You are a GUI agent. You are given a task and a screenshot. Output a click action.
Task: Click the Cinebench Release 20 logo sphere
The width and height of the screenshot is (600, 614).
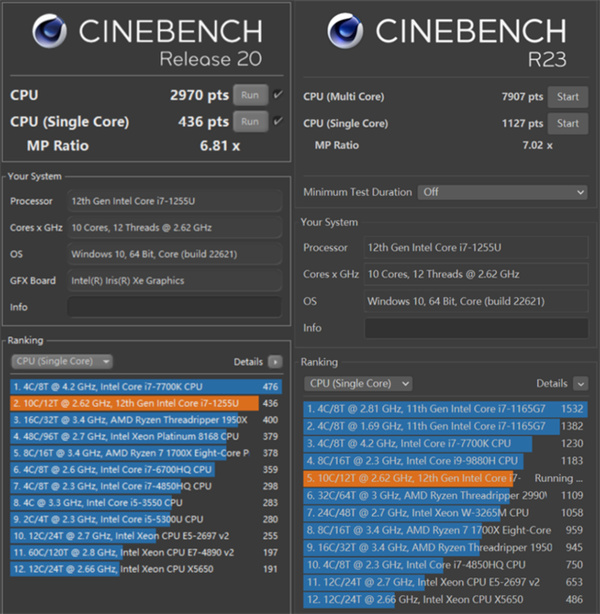tap(49, 31)
